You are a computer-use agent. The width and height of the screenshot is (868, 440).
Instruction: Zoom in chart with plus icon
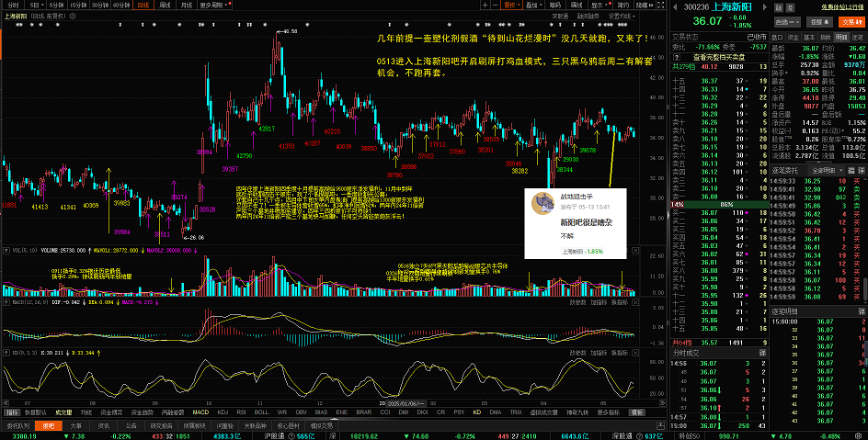485,5
